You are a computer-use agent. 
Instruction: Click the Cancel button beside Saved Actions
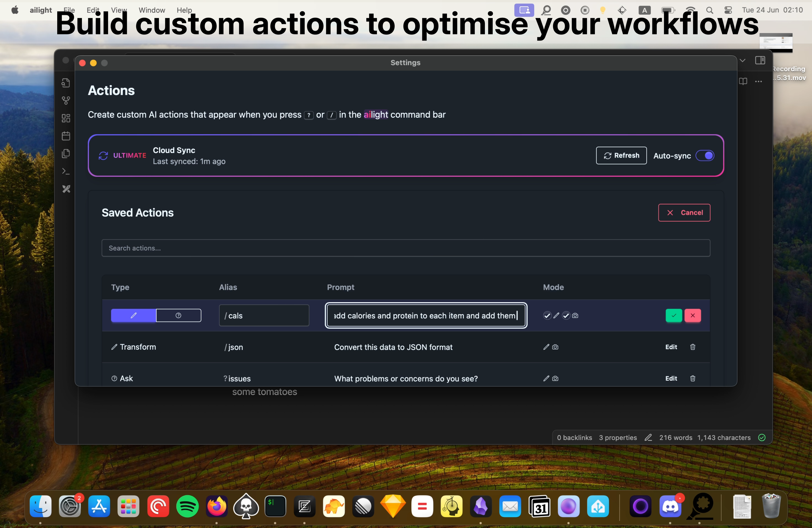click(x=684, y=212)
